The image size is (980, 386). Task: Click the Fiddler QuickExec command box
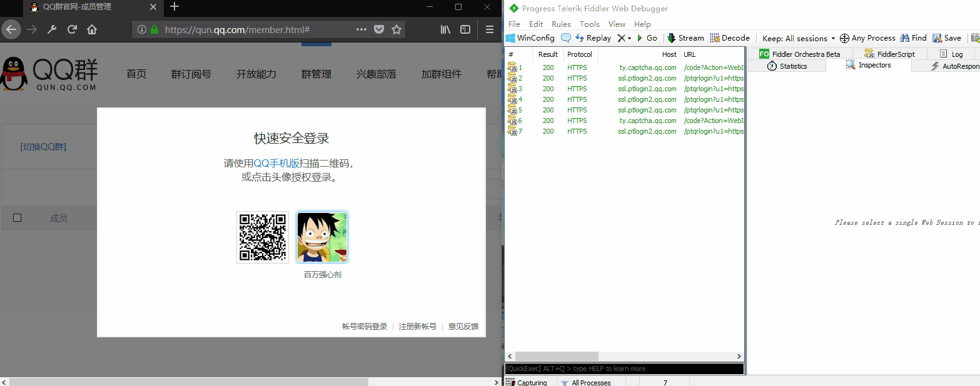point(624,369)
